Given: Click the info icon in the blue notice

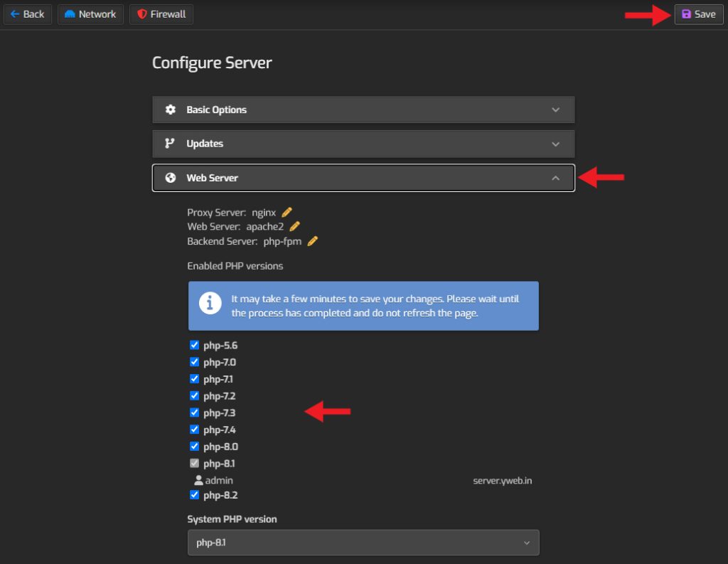Looking at the screenshot, I should point(210,304).
